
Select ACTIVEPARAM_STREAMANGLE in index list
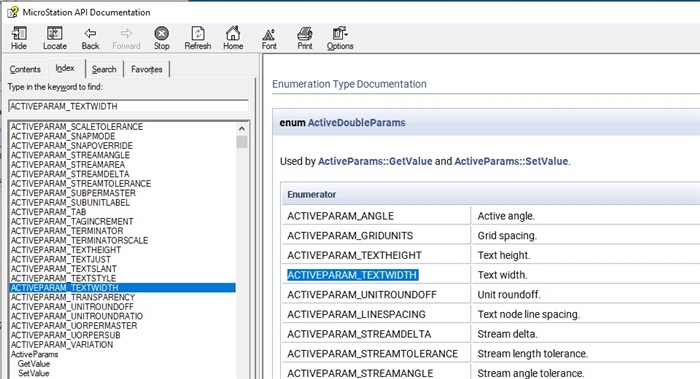tap(70, 155)
